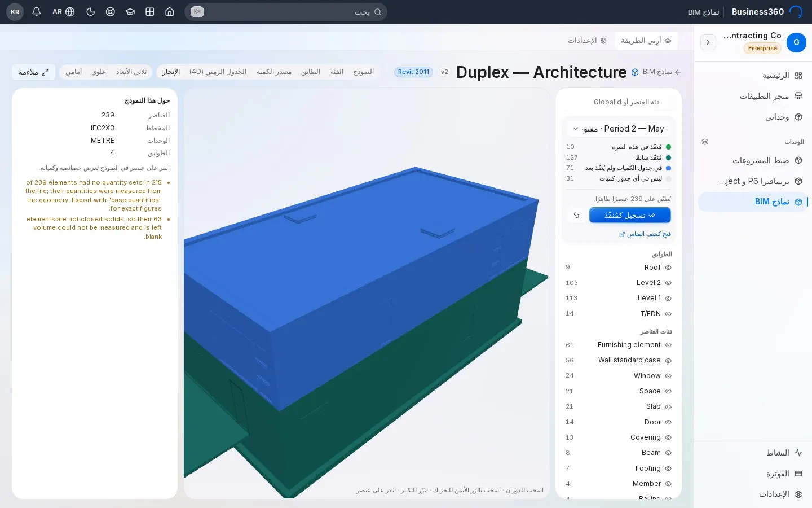Go to home via the house icon
Viewport: 812px width, 508px height.
pos(170,12)
